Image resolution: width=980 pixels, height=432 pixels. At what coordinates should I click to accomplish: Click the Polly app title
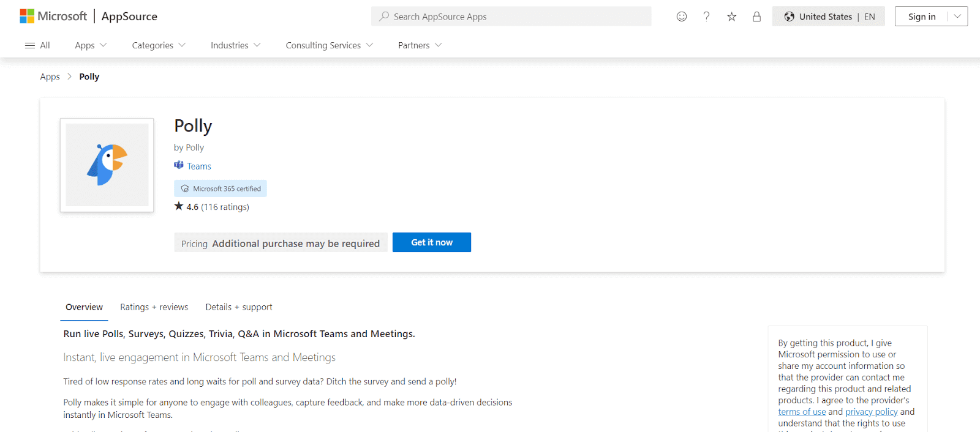coord(193,125)
